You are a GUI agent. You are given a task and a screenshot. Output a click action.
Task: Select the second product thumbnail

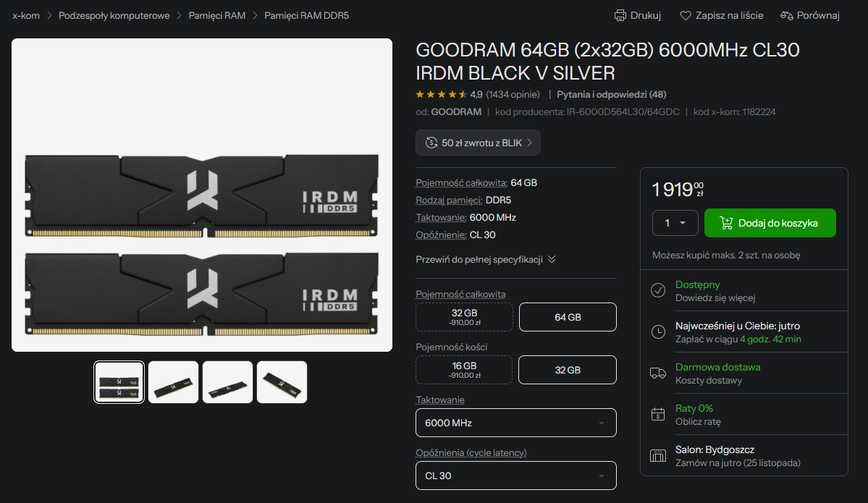(173, 381)
